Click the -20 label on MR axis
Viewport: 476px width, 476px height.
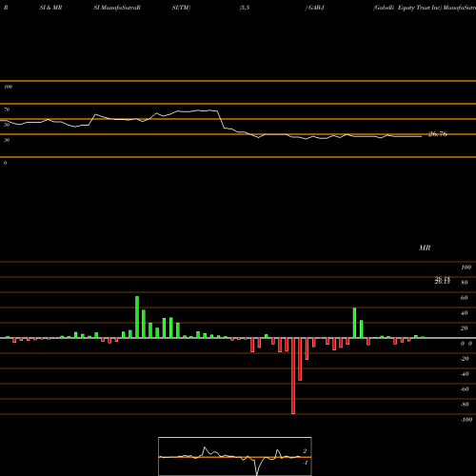point(465,359)
